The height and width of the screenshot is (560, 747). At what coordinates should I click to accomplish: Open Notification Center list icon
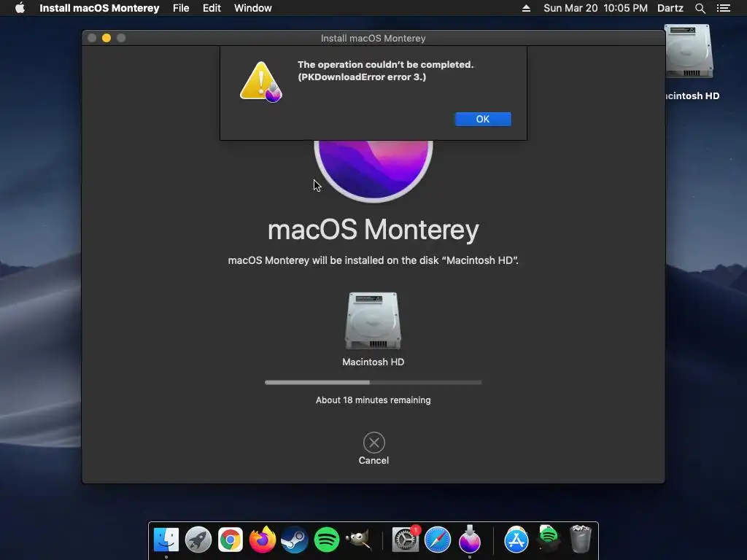tap(723, 8)
